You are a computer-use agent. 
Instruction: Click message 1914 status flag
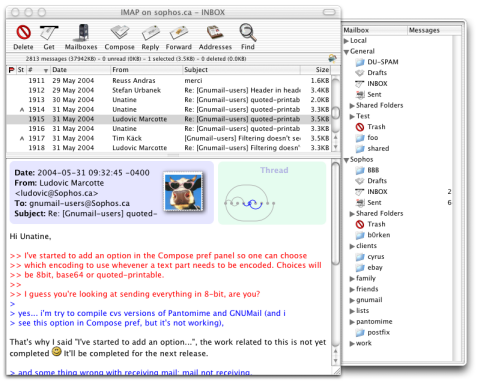pos(22,110)
